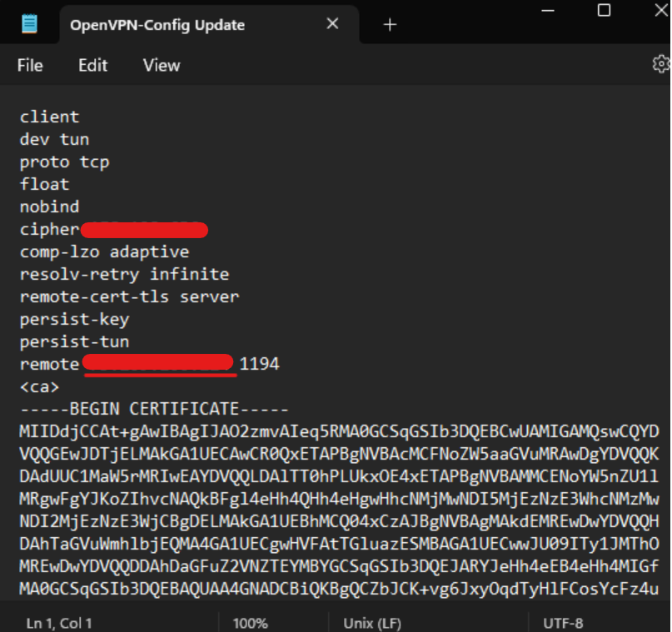Maximize the Notepad window
Screen dimensions: 672x632
click(604, 10)
